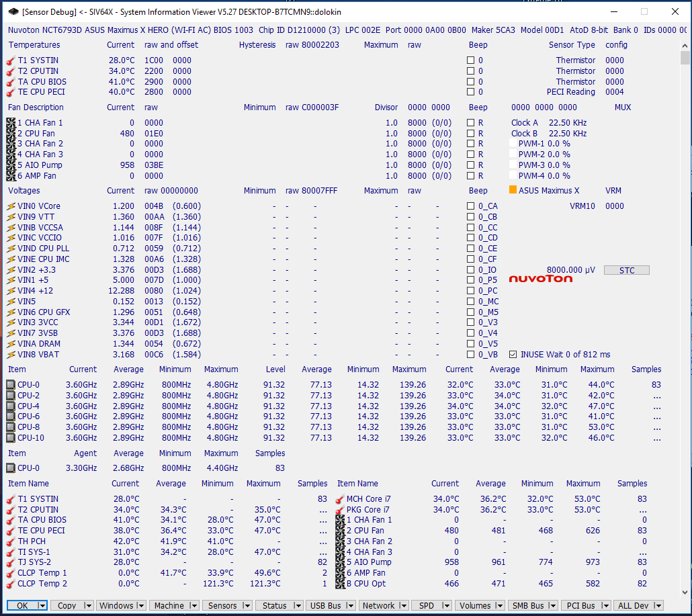Enable the Beep R checkbox for 5 AIO Pump
692x616 pixels.
click(x=470, y=165)
